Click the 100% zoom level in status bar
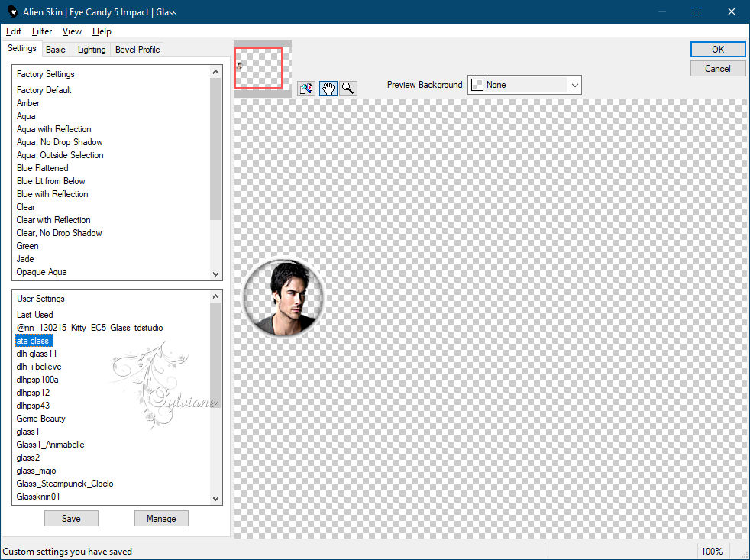Viewport: 750px width, 560px height. click(x=711, y=552)
